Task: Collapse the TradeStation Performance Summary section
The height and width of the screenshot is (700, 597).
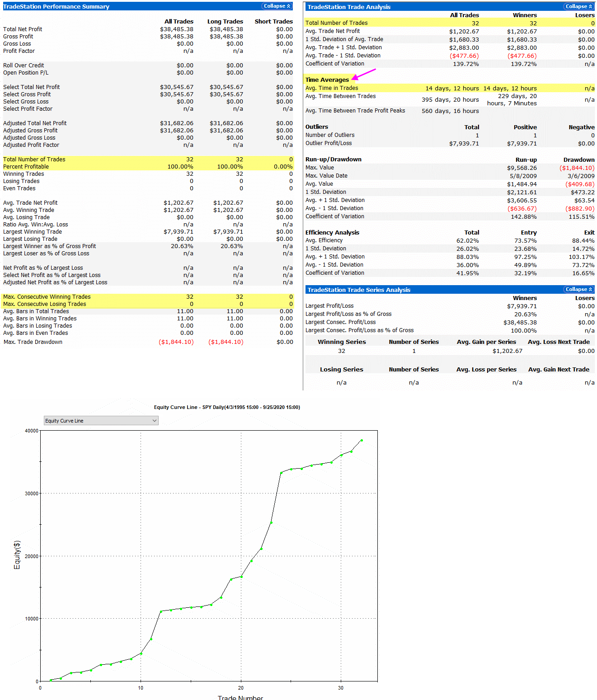Action: click(x=277, y=6)
